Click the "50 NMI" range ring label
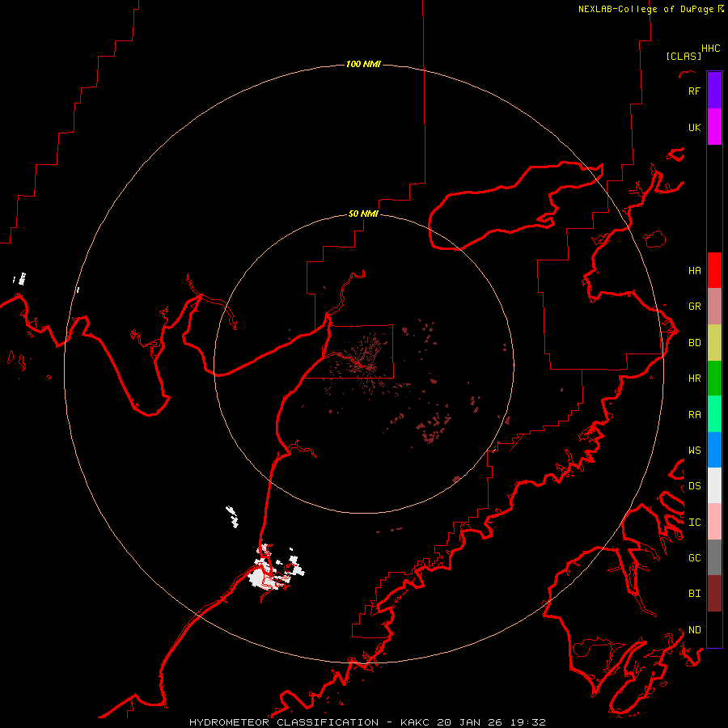Image resolution: width=728 pixels, height=728 pixels. point(363,214)
